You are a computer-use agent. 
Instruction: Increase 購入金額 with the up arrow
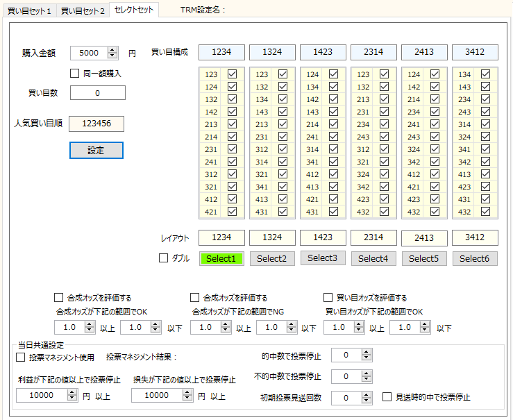click(113, 49)
